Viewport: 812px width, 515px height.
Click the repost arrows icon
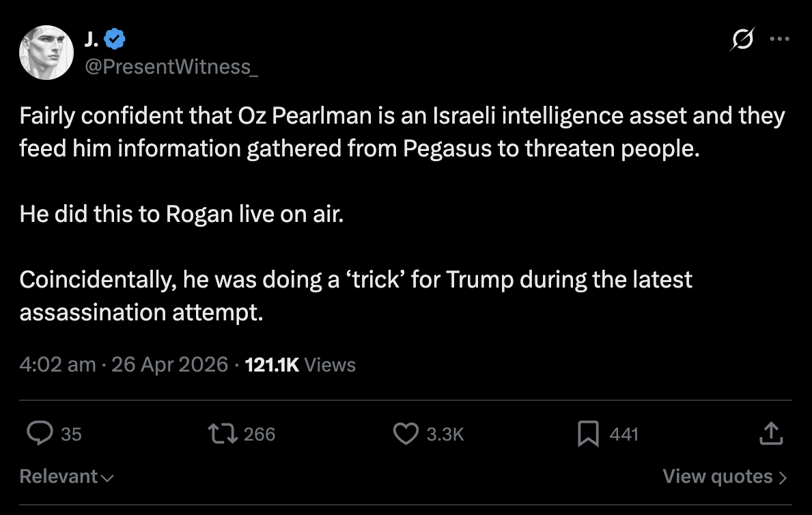pos(224,433)
